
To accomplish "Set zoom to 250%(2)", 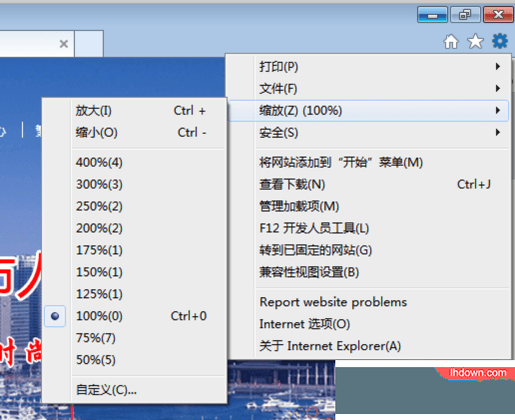I will click(135, 207).
